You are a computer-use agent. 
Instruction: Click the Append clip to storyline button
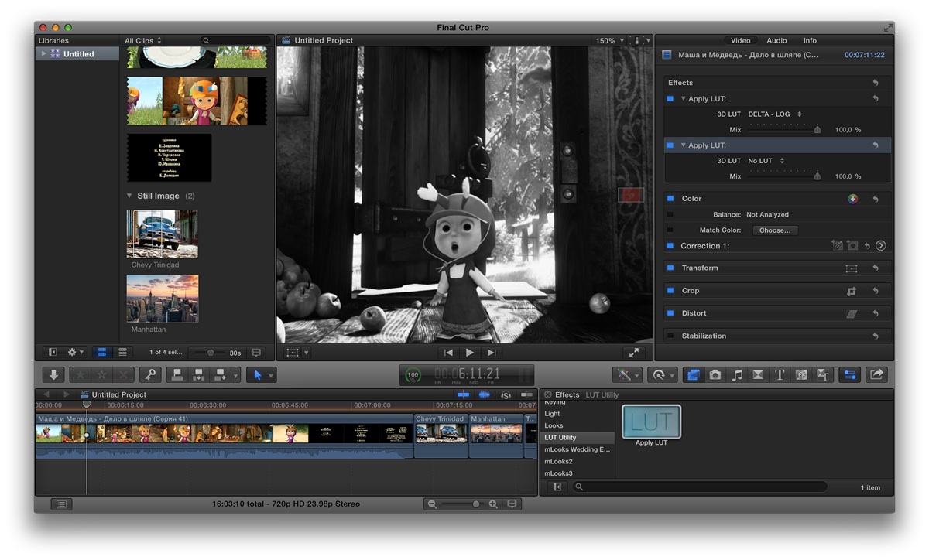point(220,374)
